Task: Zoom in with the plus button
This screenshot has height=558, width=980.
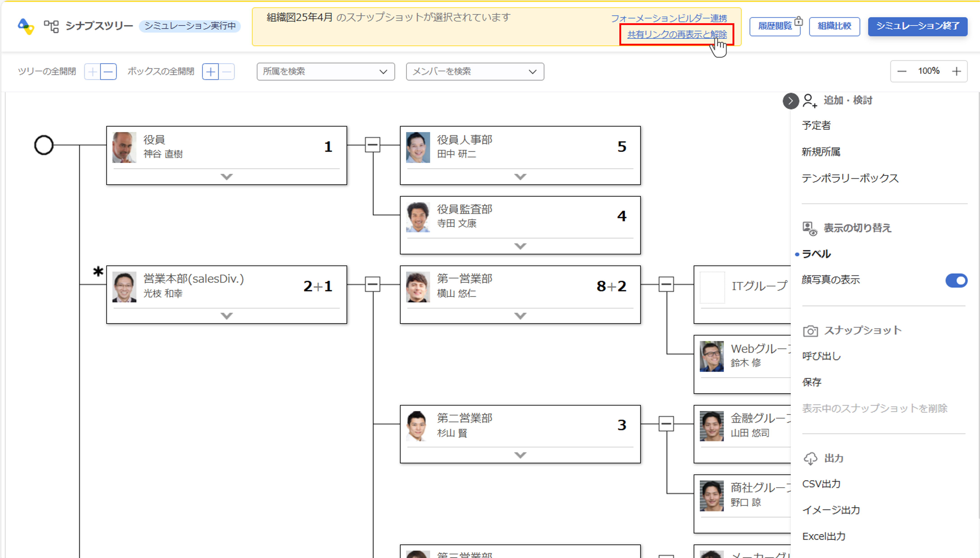Action: click(x=956, y=71)
